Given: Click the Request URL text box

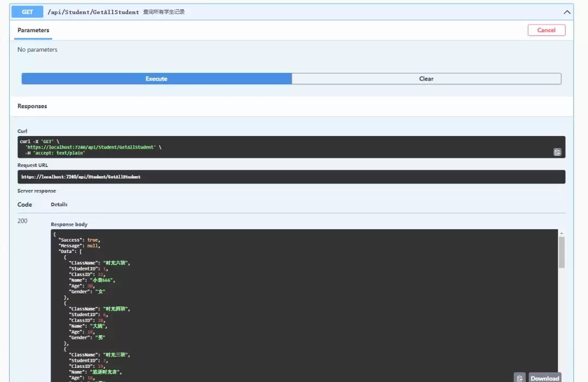Looking at the screenshot, I should [291, 177].
